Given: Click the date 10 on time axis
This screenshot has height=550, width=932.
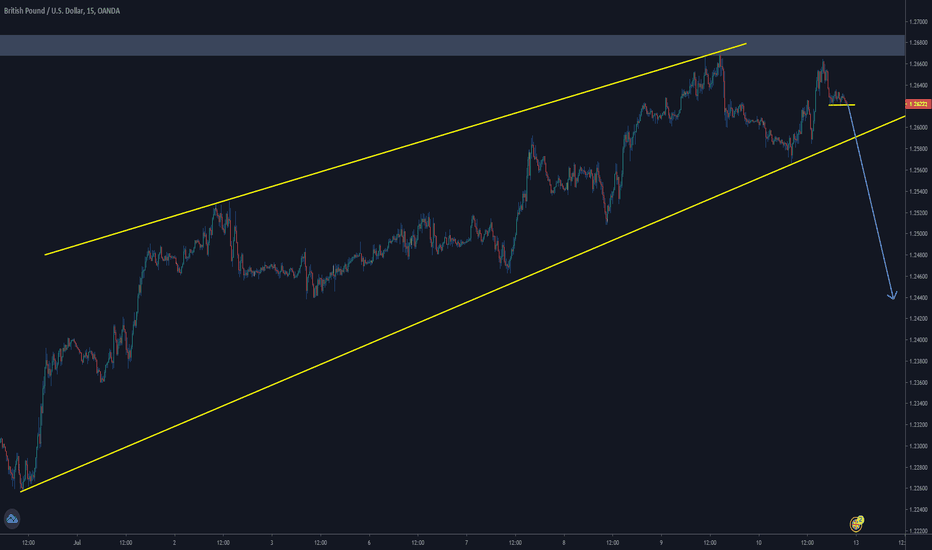Looking at the screenshot, I should [x=758, y=542].
